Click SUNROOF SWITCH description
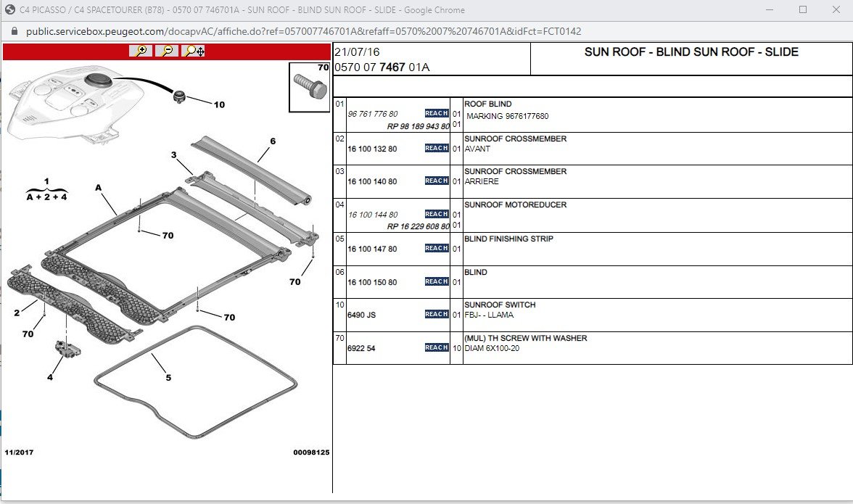Screen dimensions: 853x504 [500, 305]
